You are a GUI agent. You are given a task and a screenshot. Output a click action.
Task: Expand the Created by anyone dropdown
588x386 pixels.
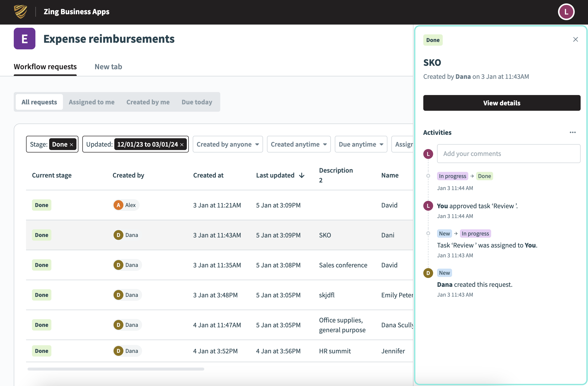coord(228,144)
